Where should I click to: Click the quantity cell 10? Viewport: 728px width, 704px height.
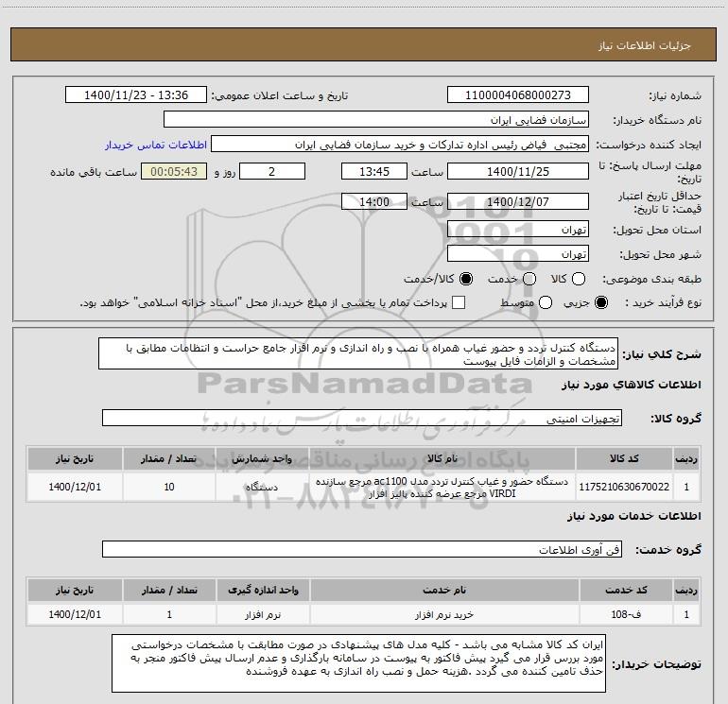[169, 487]
